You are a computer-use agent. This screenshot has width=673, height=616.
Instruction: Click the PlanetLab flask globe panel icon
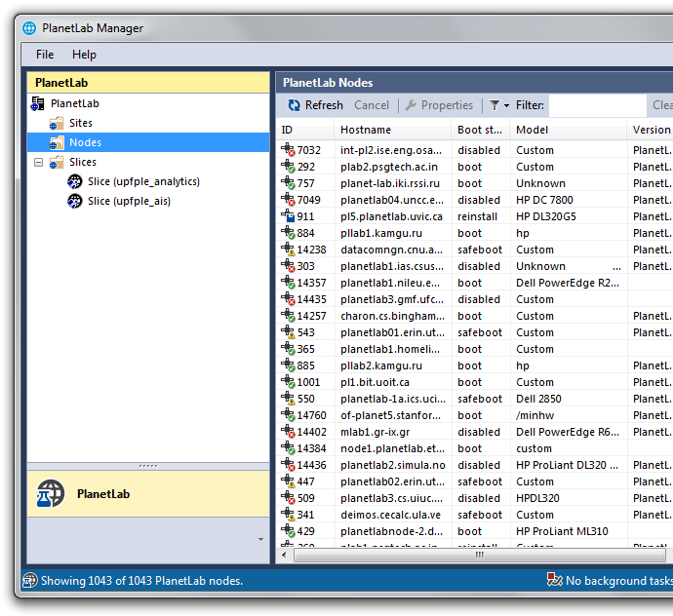point(51,494)
